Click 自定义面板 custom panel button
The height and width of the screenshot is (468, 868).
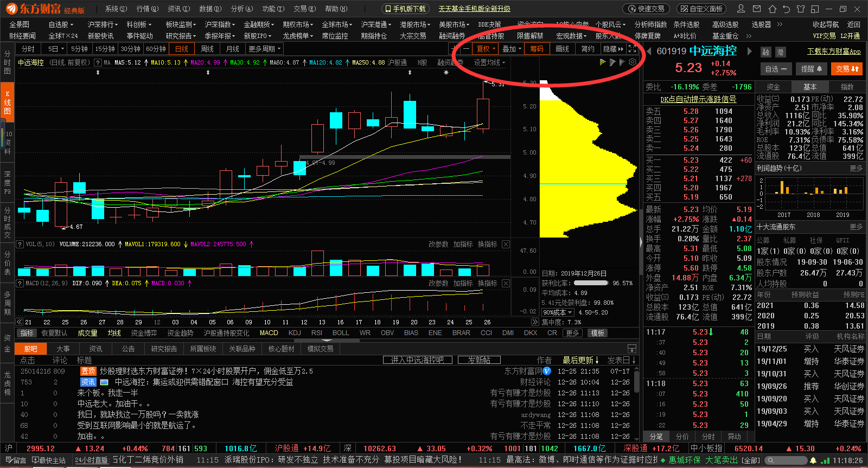701,9
